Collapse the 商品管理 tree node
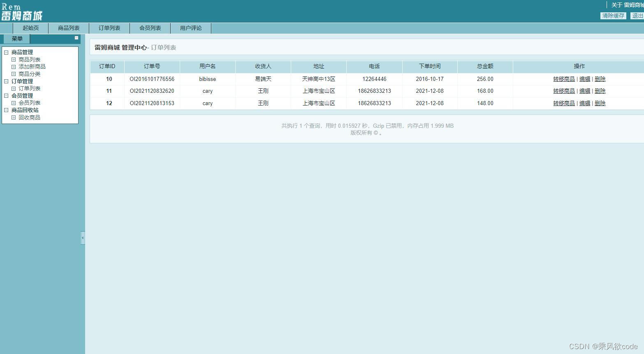 click(6, 53)
